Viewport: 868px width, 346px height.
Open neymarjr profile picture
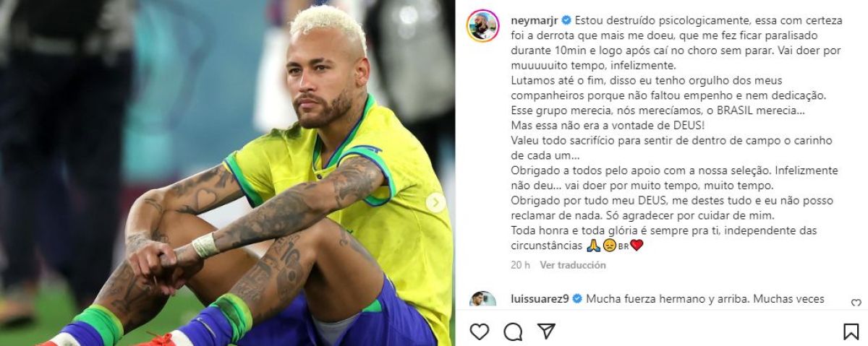coord(482,26)
